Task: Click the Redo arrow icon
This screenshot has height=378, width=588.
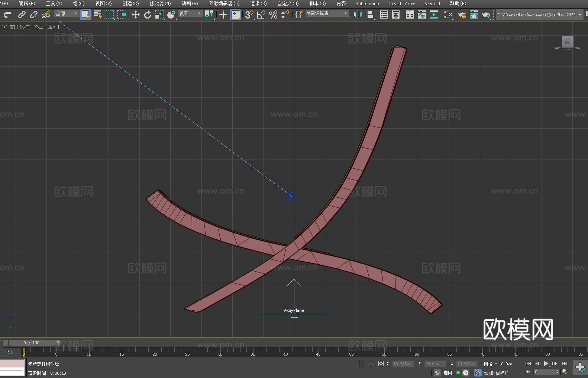Action: pyautogui.click(x=7, y=14)
